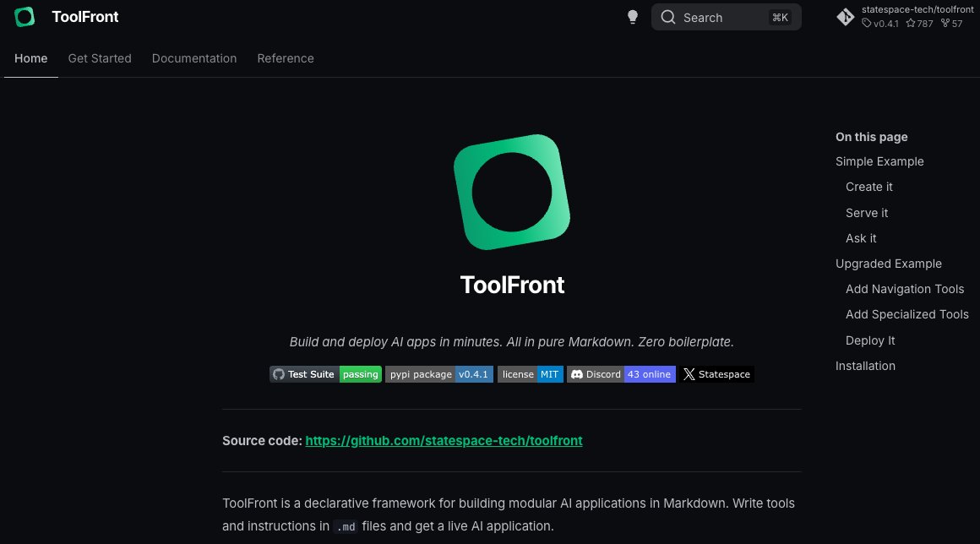Open the Discord 43 online badge
This screenshot has height=544, width=980.
(x=621, y=374)
